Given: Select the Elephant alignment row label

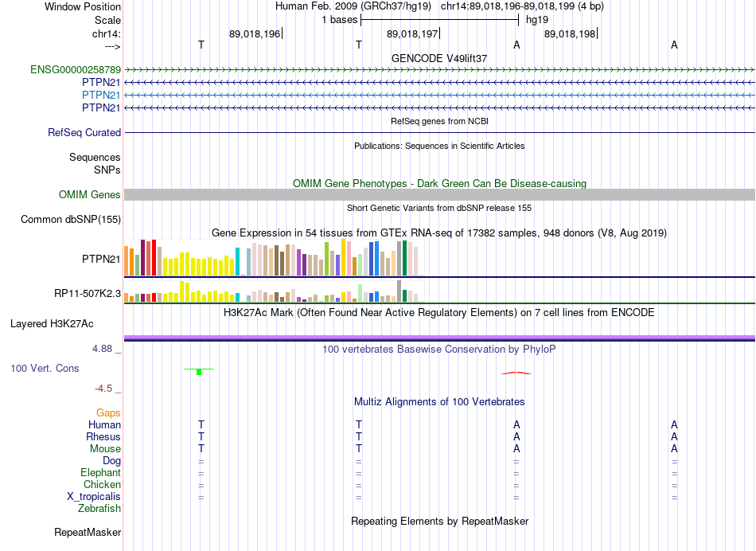Looking at the screenshot, I should coord(100,472).
